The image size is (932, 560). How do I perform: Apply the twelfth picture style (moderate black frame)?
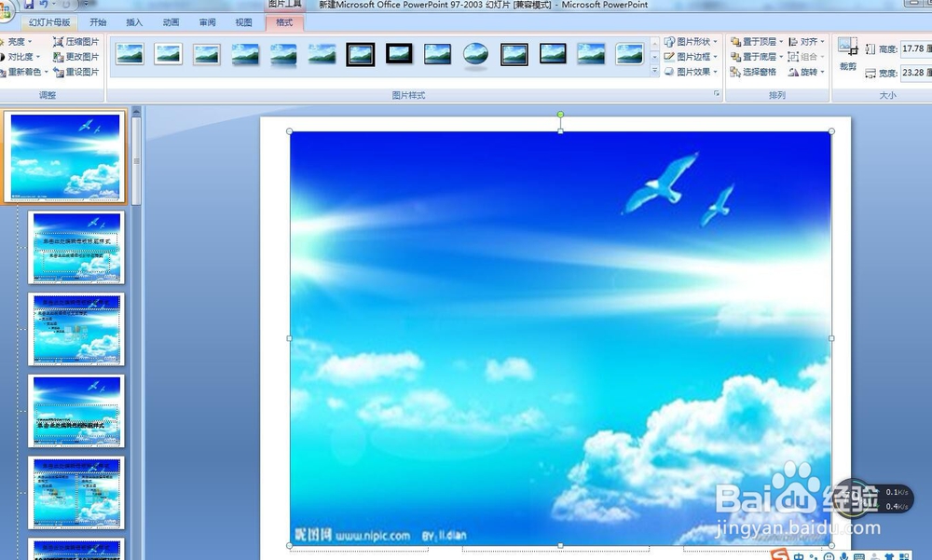(x=553, y=54)
